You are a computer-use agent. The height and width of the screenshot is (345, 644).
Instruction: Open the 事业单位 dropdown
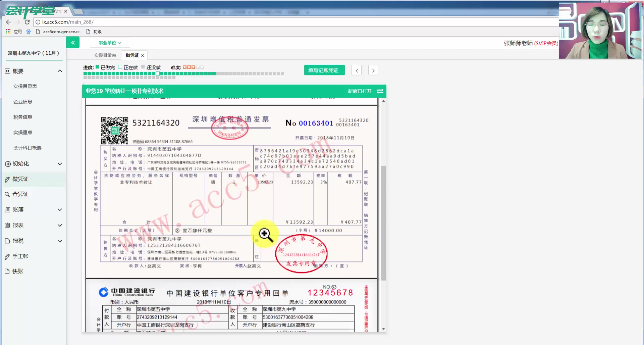[110, 43]
